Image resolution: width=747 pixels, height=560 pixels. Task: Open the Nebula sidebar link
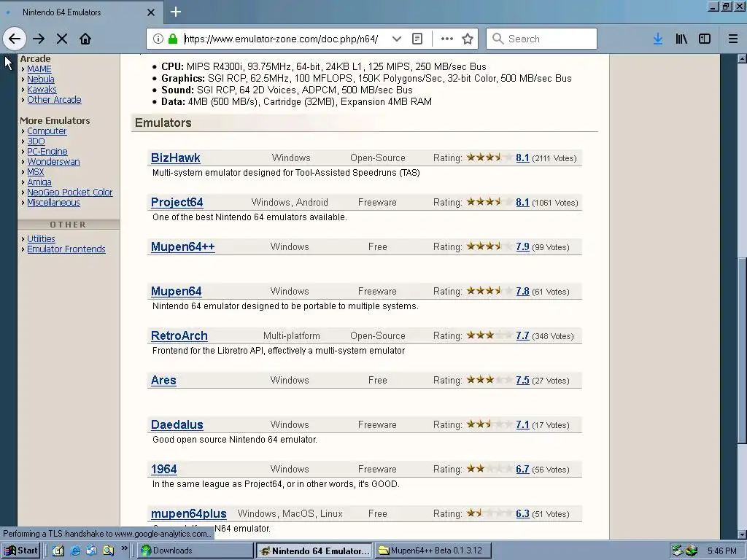click(41, 79)
